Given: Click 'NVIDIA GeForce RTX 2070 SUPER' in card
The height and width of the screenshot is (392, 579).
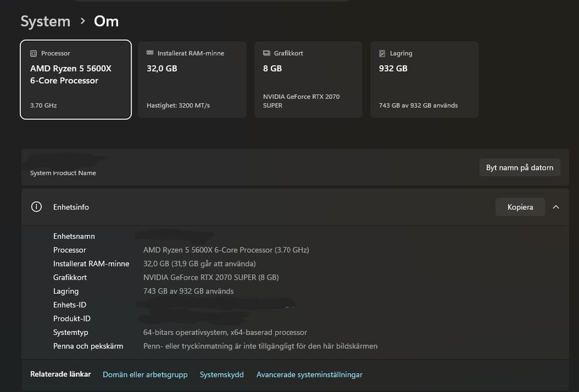Looking at the screenshot, I should tap(302, 101).
